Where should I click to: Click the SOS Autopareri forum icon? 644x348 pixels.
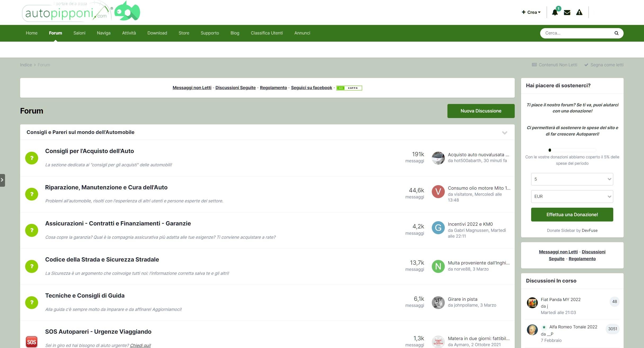[x=32, y=342]
